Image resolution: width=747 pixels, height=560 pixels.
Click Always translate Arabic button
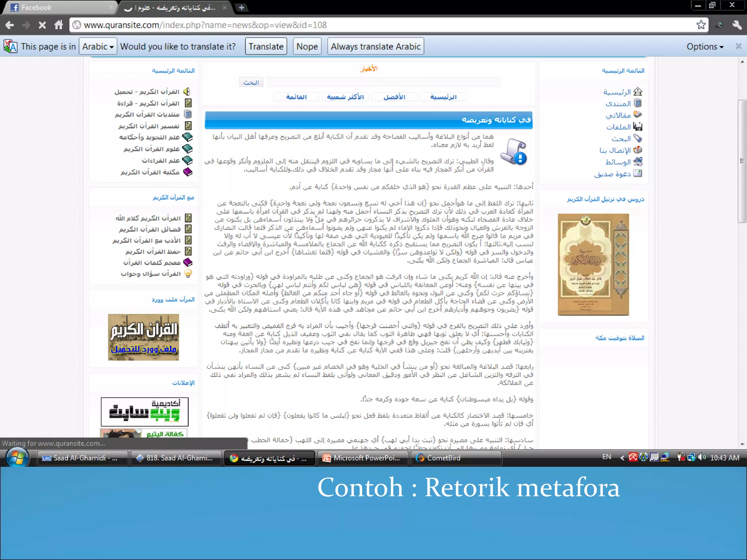pos(375,47)
